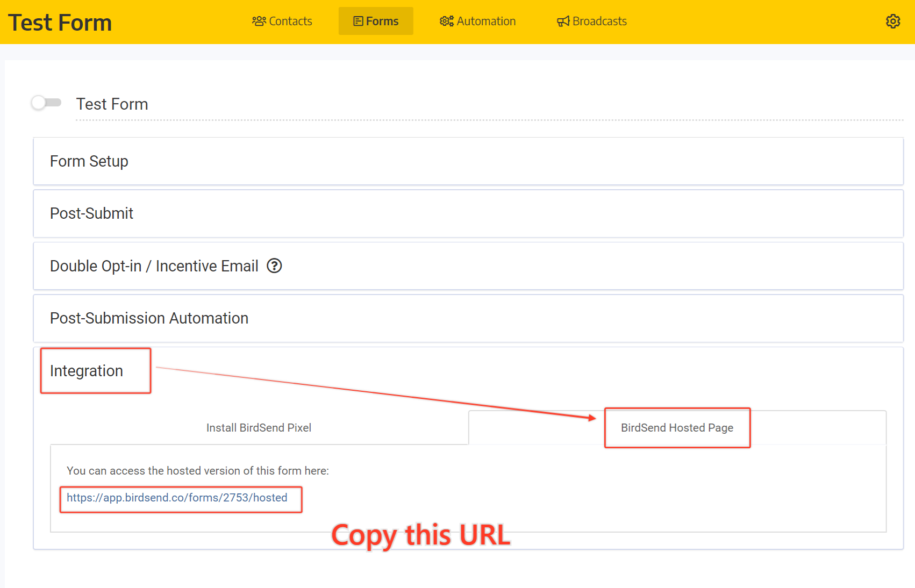The height and width of the screenshot is (588, 915).
Task: Open the settings gear in the top right
Action: 893,21
